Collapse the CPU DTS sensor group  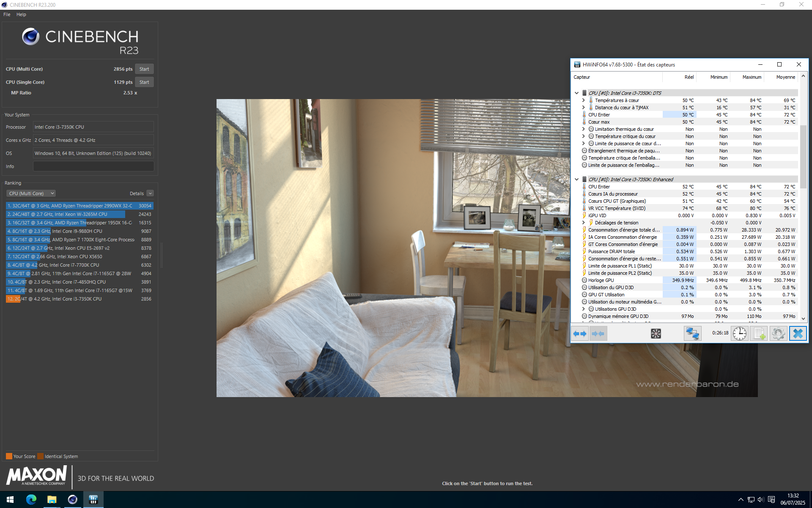click(x=576, y=93)
